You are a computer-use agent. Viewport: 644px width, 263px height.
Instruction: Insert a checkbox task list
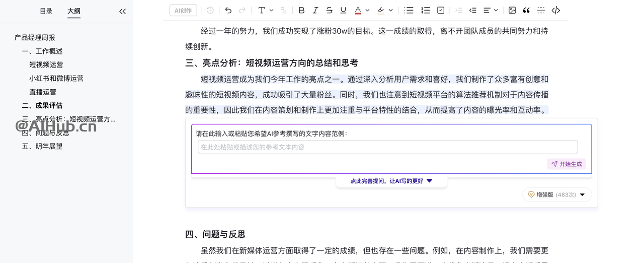441,10
